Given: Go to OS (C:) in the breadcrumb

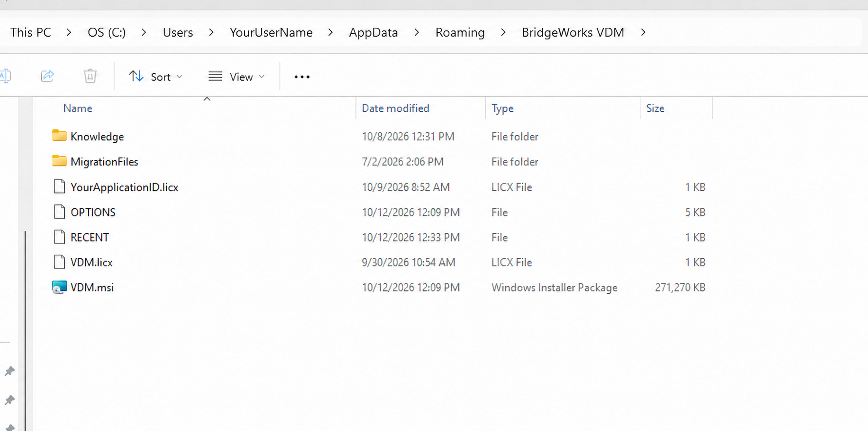Looking at the screenshot, I should pos(107,32).
